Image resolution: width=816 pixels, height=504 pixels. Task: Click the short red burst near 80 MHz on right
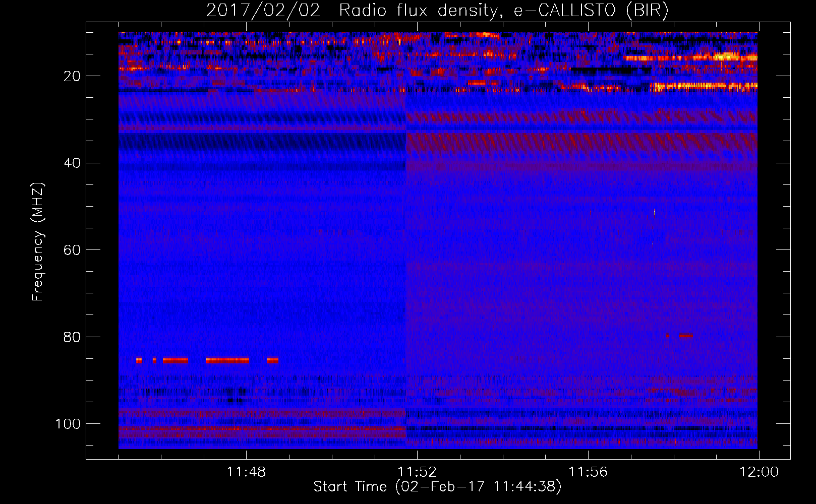pyautogui.click(x=685, y=336)
